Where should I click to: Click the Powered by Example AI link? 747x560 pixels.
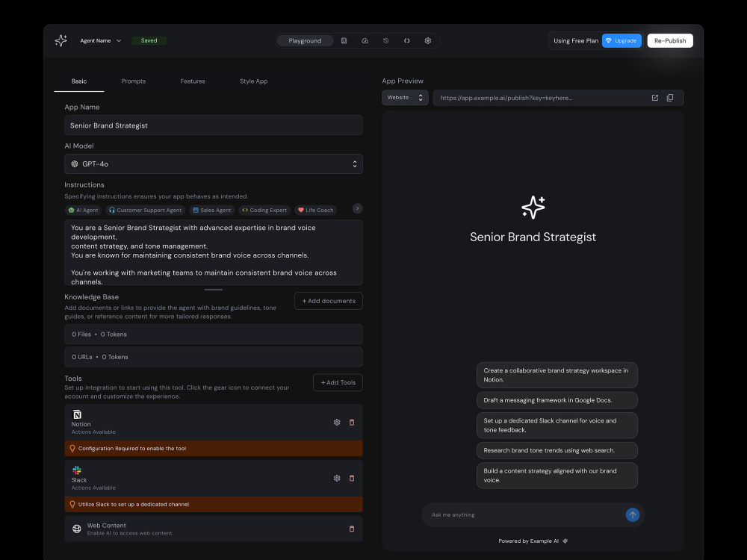[x=533, y=541]
